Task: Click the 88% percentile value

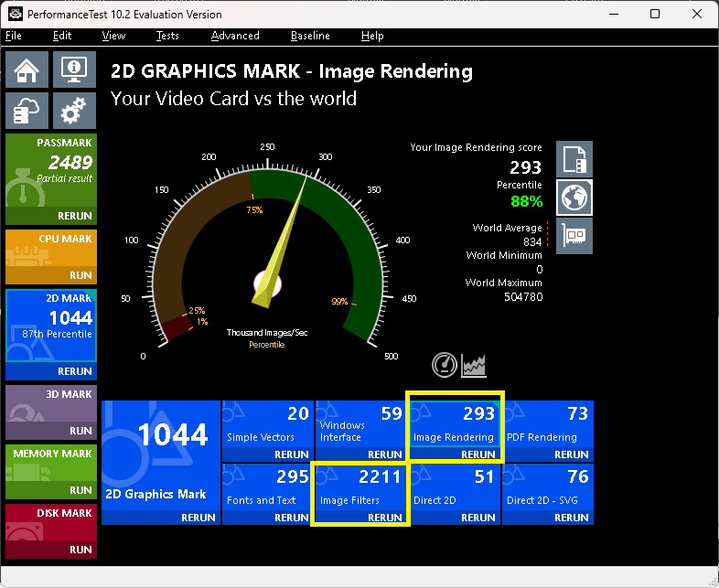Action: coord(526,201)
